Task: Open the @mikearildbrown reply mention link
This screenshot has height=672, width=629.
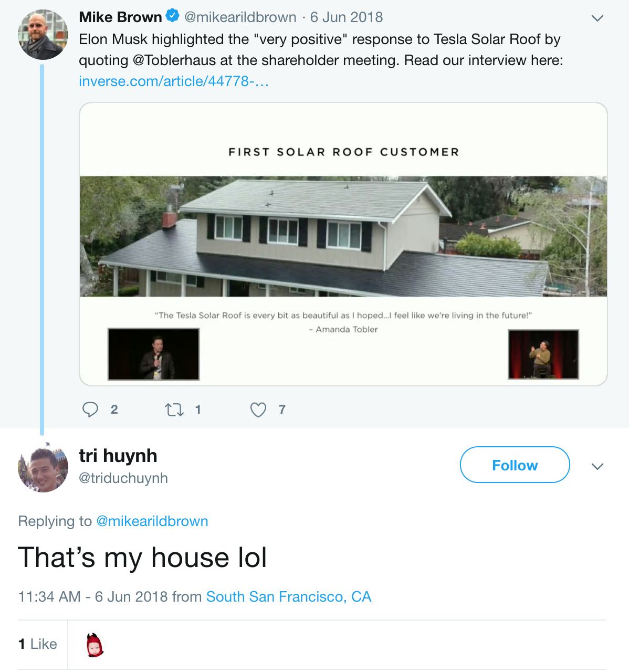Action: point(152,521)
